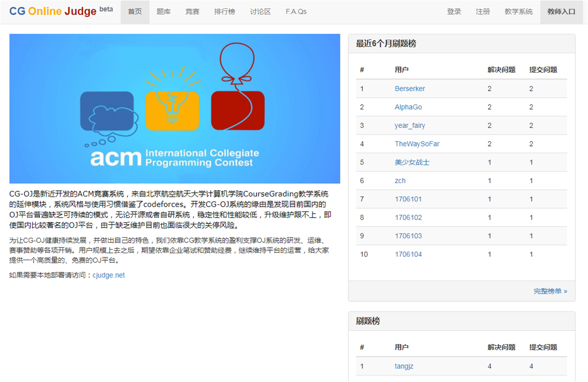Open user Berserker's profile
The height and width of the screenshot is (382, 588).
click(410, 89)
